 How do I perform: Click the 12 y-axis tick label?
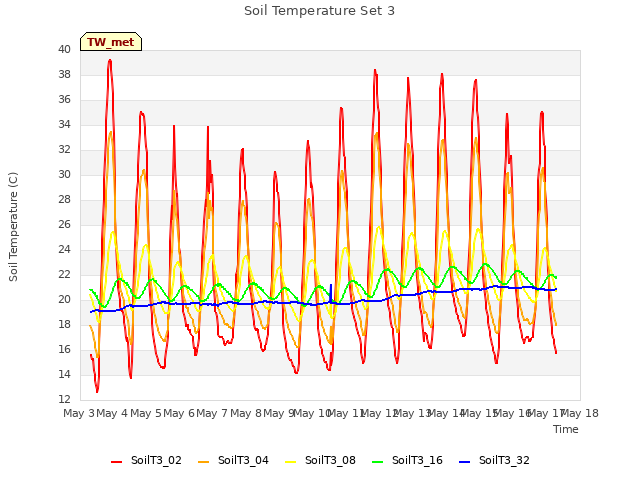coord(64,399)
